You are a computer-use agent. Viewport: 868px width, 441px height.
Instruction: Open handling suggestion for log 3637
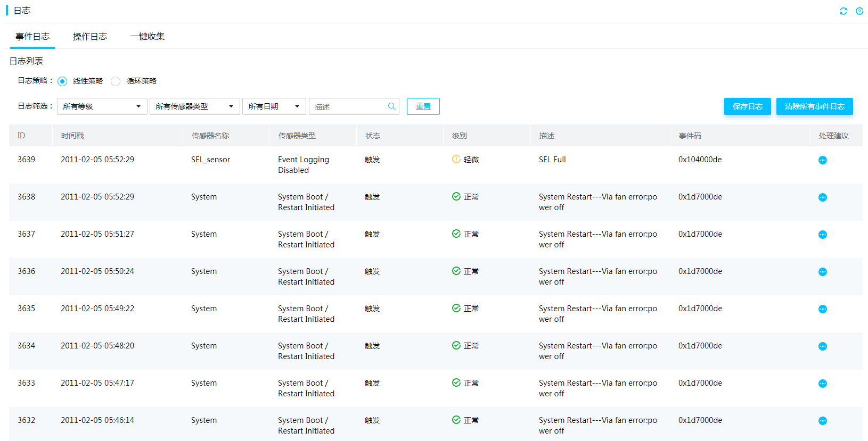(x=823, y=235)
